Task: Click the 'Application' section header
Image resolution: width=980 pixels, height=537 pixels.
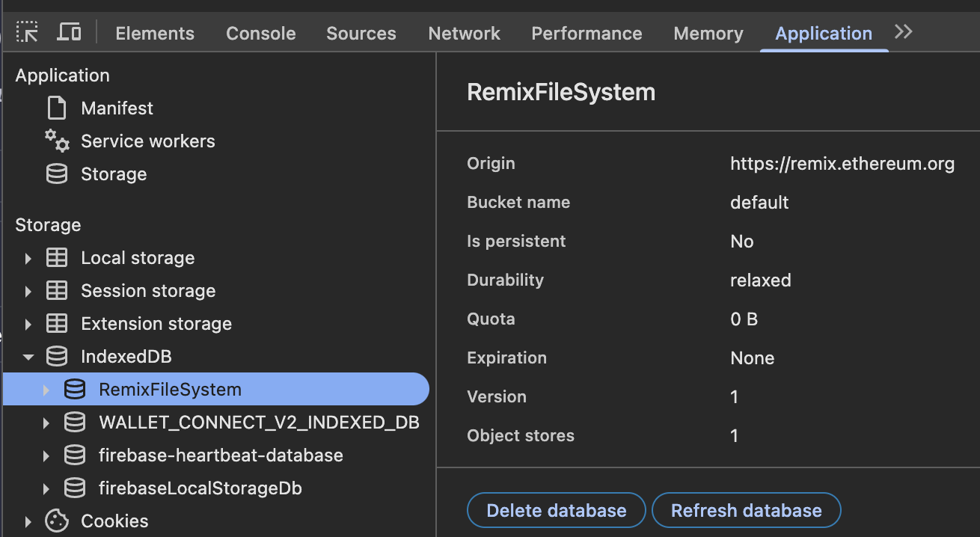Action: pos(62,76)
